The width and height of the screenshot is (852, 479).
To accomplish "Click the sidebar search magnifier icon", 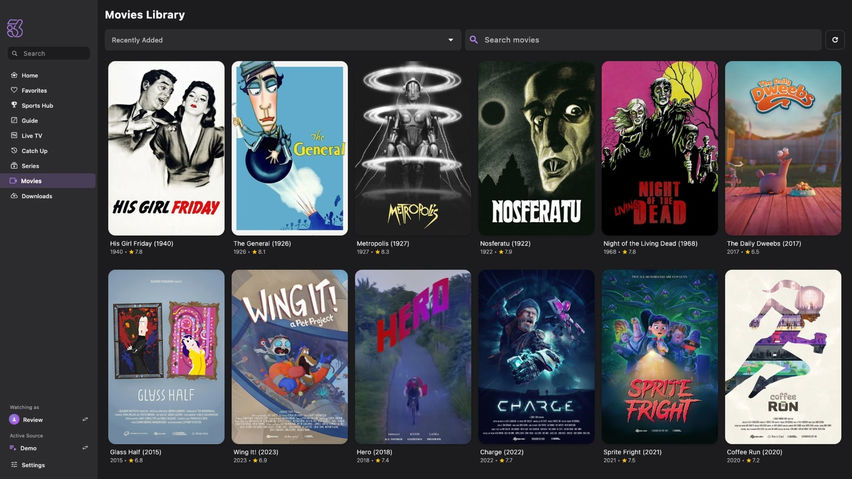I will tap(15, 53).
